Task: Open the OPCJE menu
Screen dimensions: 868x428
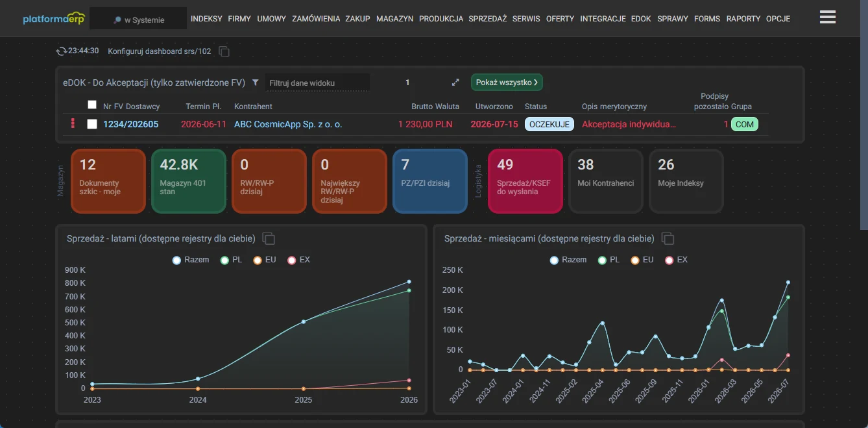Action: click(x=778, y=19)
